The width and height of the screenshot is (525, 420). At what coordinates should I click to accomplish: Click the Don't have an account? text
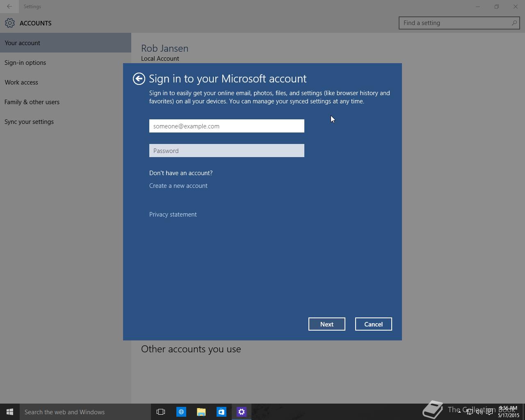tap(181, 173)
